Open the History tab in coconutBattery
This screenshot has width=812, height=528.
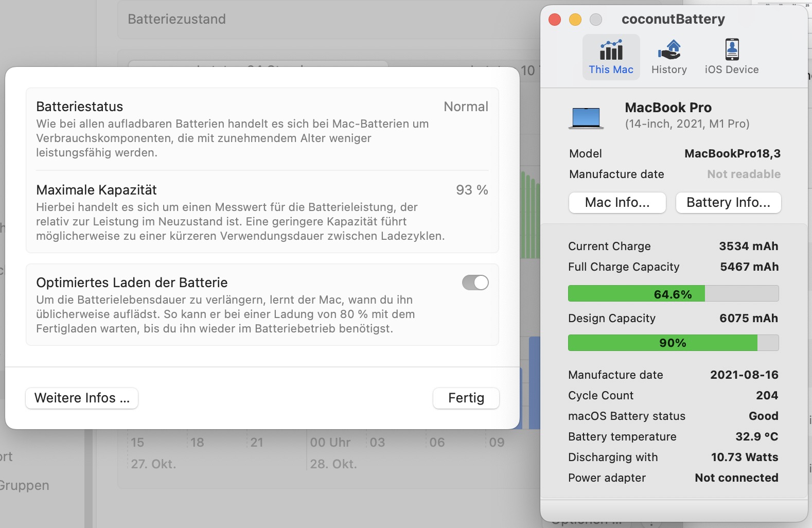669,57
